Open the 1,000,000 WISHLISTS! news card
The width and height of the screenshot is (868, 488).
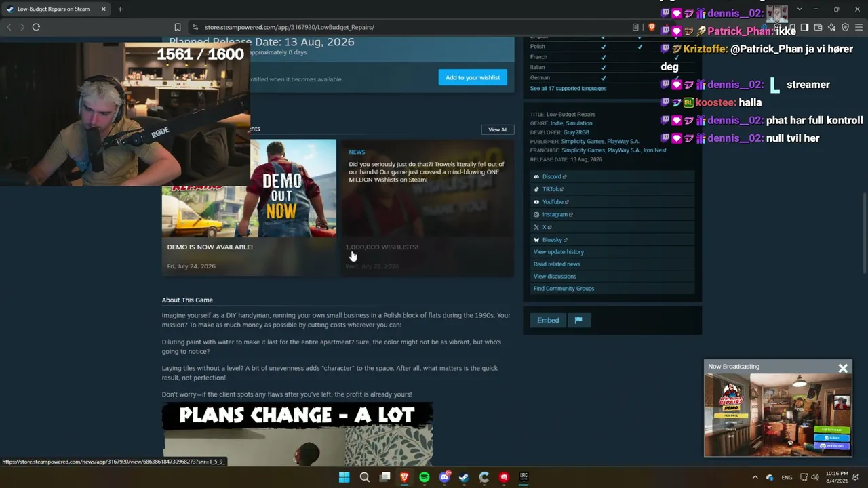[x=427, y=207]
